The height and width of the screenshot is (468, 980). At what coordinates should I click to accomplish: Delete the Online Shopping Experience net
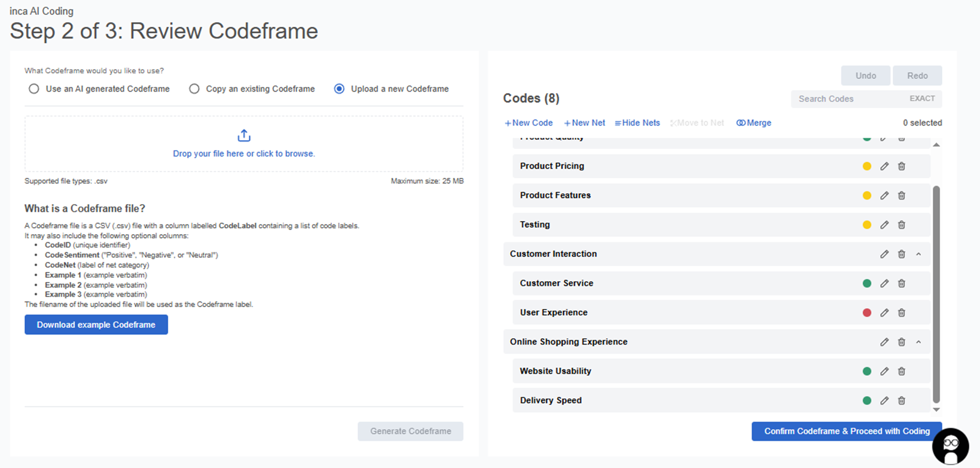click(x=902, y=342)
